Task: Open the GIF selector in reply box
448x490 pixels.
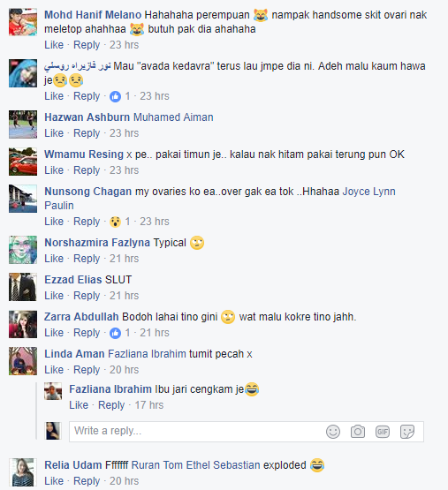Action: 383,432
